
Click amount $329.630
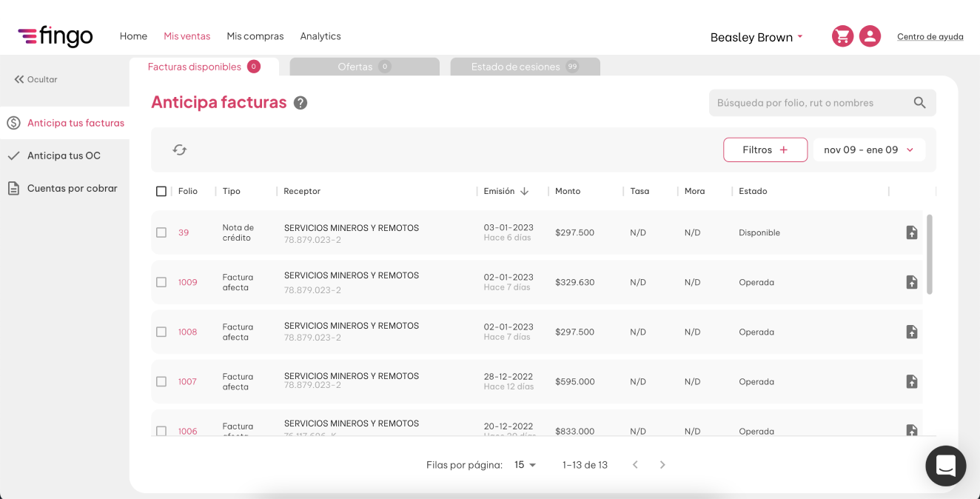(x=575, y=282)
